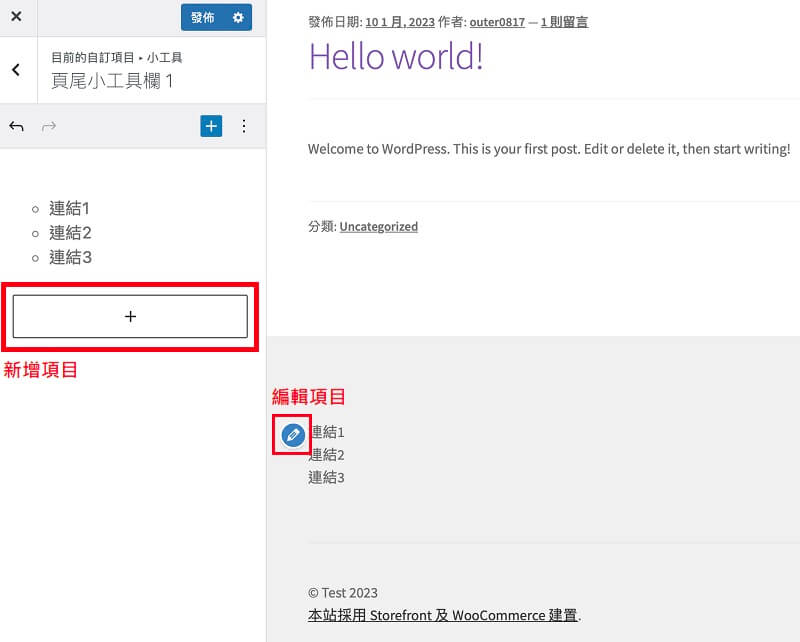Click the 頁尾小工具欄 1 panel heading

point(112,81)
